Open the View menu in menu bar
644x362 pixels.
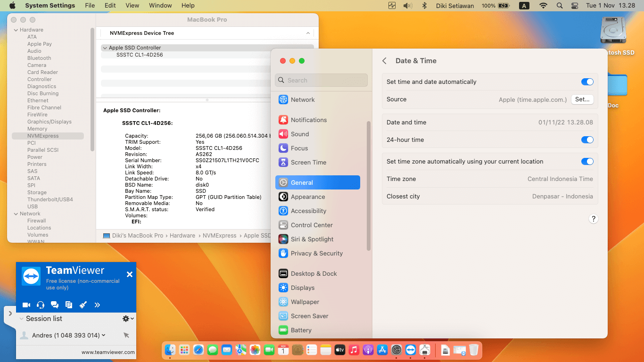132,6
